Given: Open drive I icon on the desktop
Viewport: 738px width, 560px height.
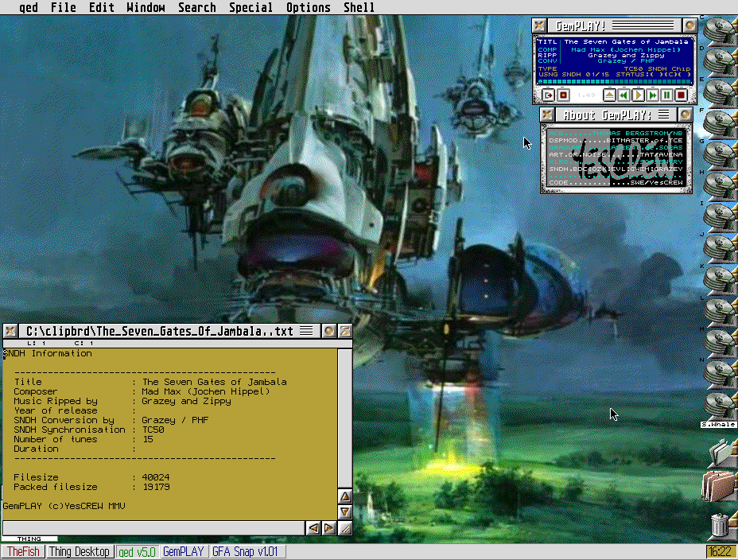Looking at the screenshot, I should click(721, 217).
